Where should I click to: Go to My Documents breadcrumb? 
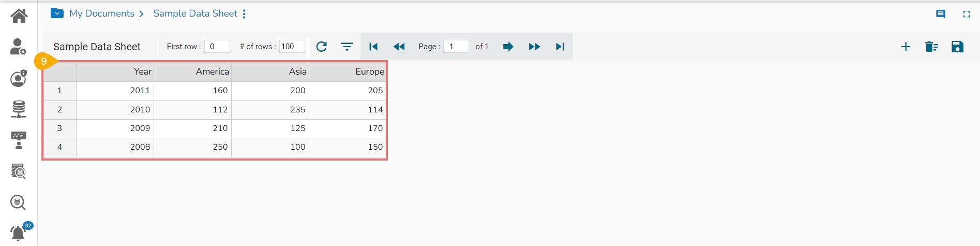pos(102,13)
